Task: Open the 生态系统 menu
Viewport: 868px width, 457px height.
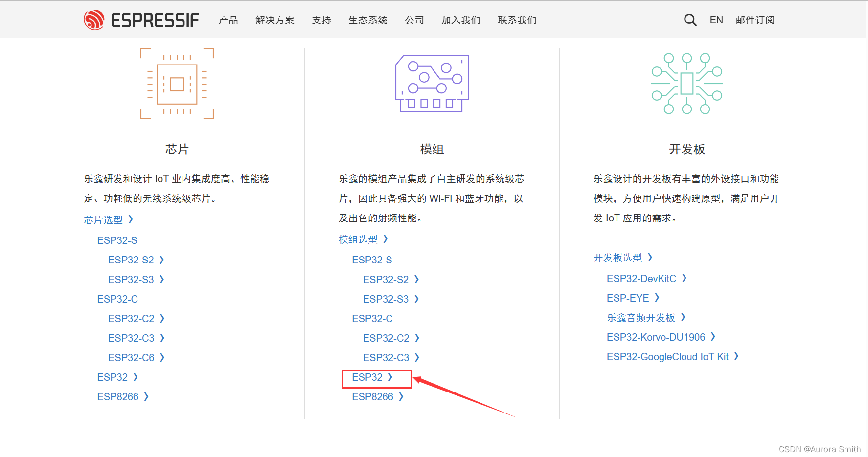Action: point(368,20)
